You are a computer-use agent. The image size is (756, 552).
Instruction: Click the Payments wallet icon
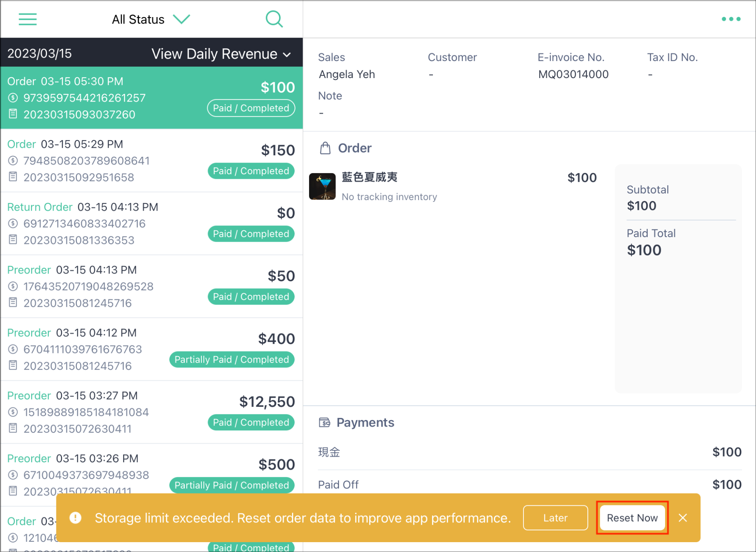[x=325, y=422]
